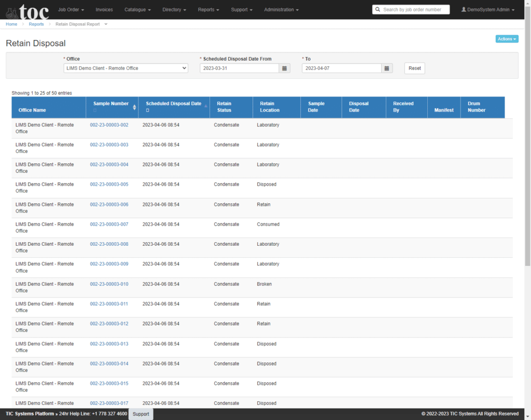Click the search magnifier icon
The image size is (531, 420).
[378, 9]
